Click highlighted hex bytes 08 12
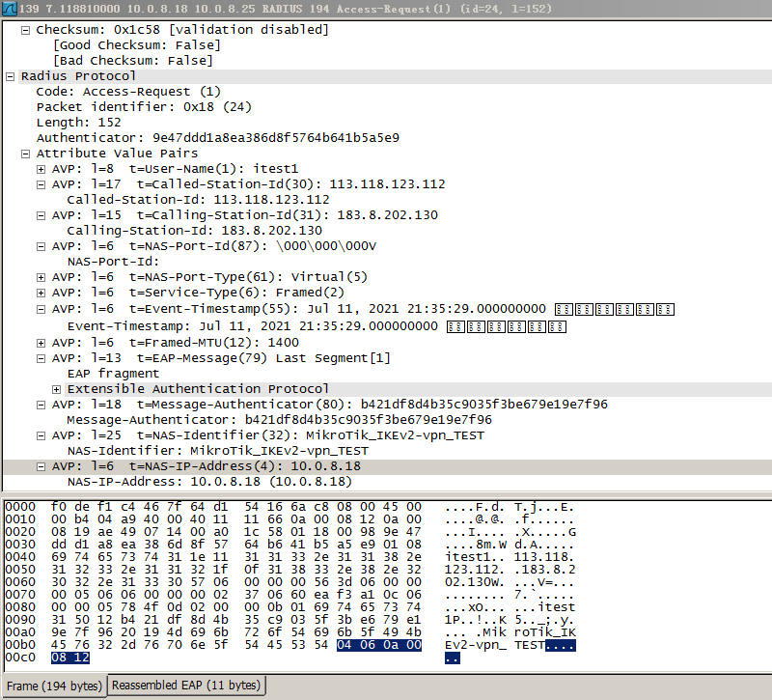 (x=70, y=658)
